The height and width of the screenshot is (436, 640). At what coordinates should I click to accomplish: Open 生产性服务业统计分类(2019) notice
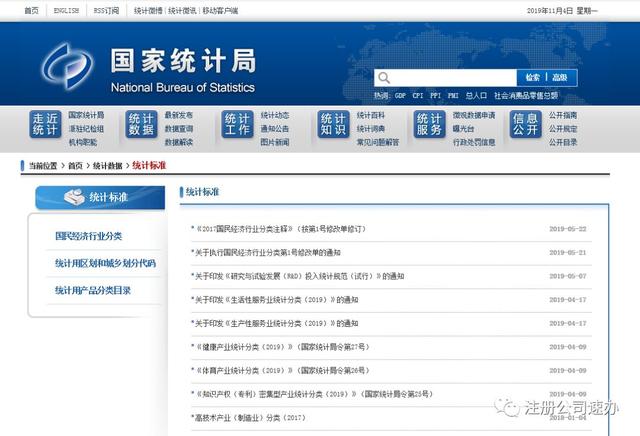[276, 323]
